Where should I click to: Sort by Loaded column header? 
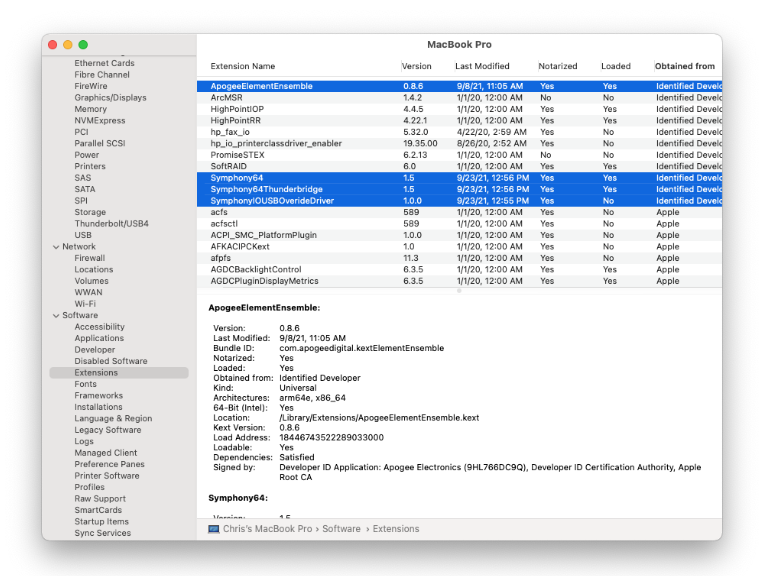tap(615, 66)
